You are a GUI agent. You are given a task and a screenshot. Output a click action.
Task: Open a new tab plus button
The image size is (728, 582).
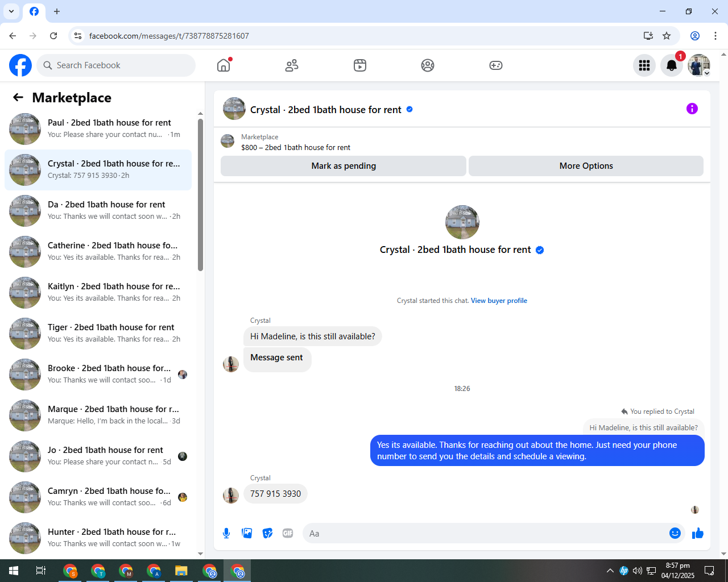click(x=57, y=11)
